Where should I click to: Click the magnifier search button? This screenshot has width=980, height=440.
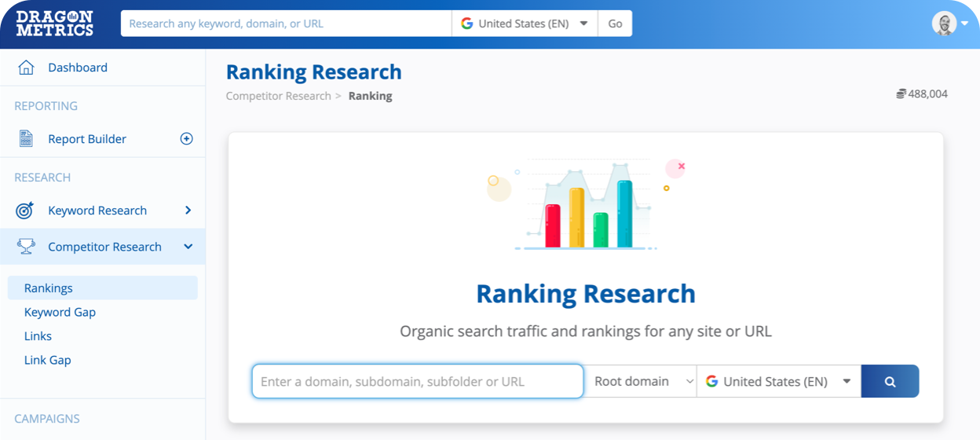pyautogui.click(x=890, y=381)
